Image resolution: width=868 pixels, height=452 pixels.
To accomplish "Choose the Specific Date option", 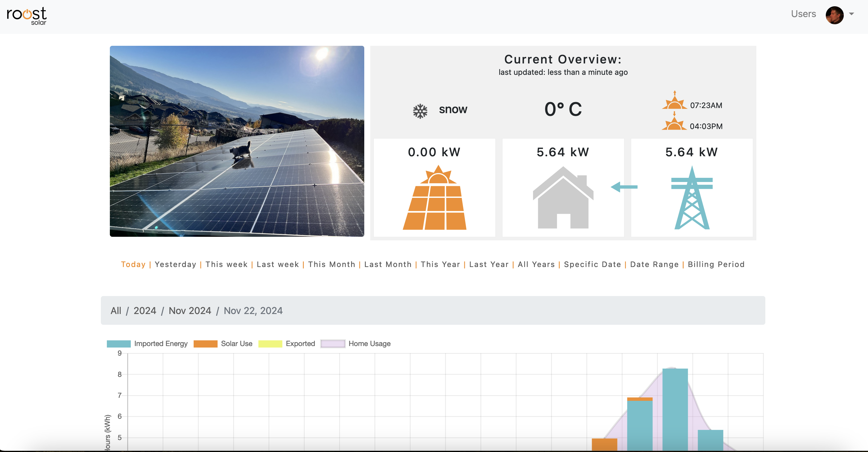I will coord(593,264).
